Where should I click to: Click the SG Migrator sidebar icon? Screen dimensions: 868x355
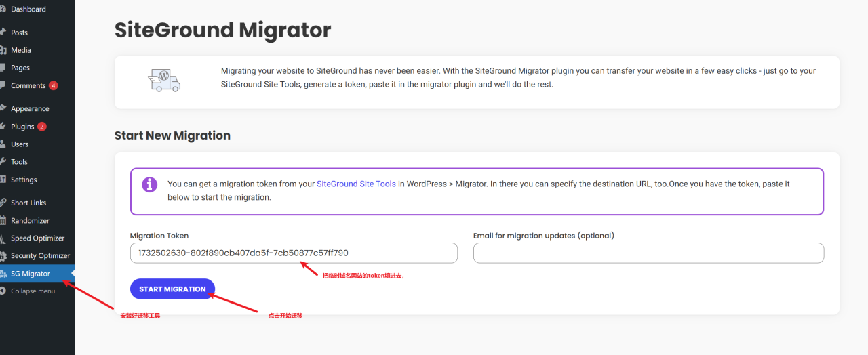3,274
